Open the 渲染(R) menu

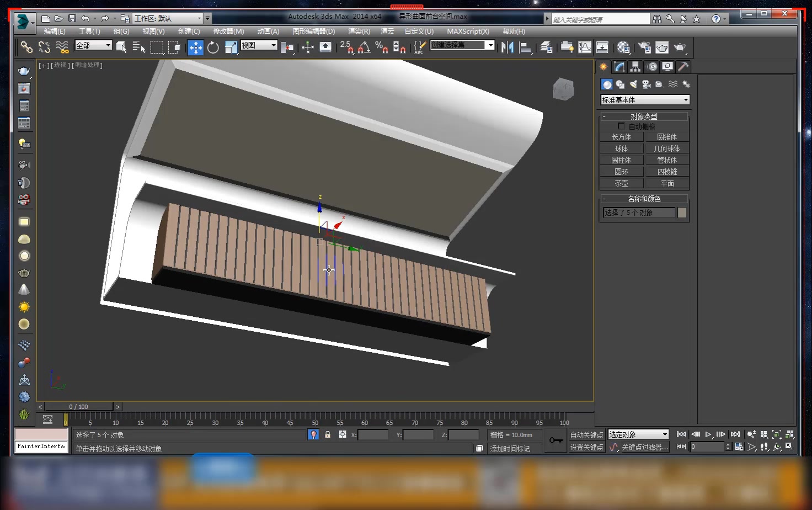click(x=359, y=31)
